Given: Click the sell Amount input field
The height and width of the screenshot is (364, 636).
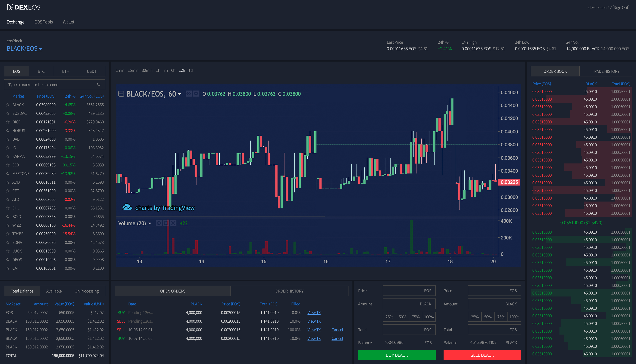Looking at the screenshot, I should point(494,304).
